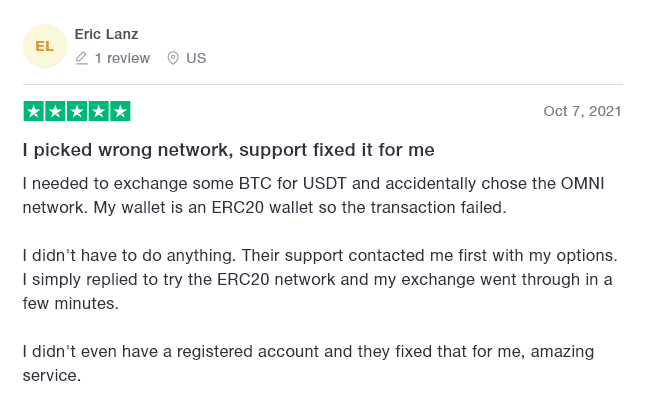Click the third green rating star
Image resolution: width=646 pixels, height=399 pixels.
pyautogui.click(x=77, y=111)
